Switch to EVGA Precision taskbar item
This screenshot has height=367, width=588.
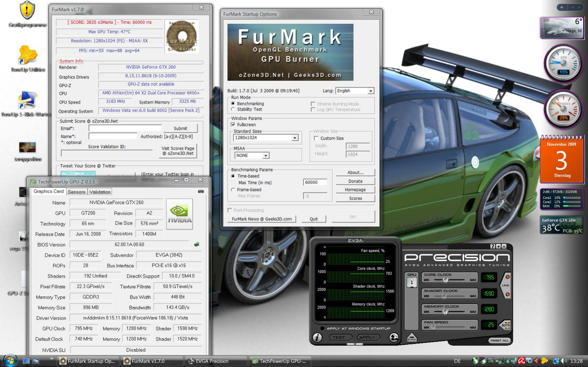pyautogui.click(x=216, y=361)
